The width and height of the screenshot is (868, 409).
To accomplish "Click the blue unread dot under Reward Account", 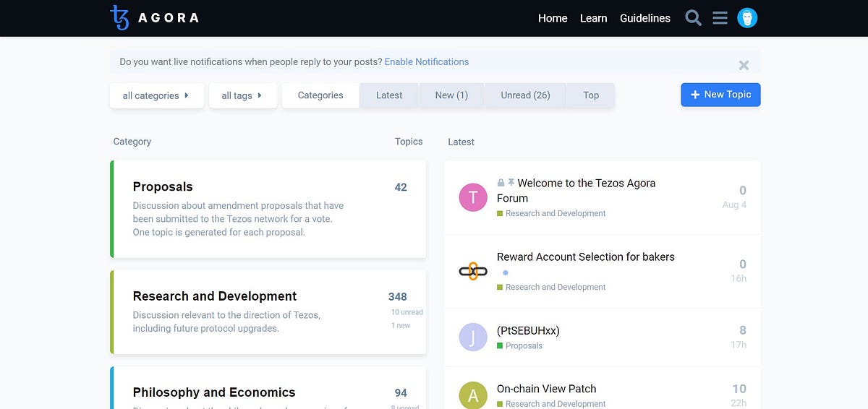I will click(x=505, y=273).
